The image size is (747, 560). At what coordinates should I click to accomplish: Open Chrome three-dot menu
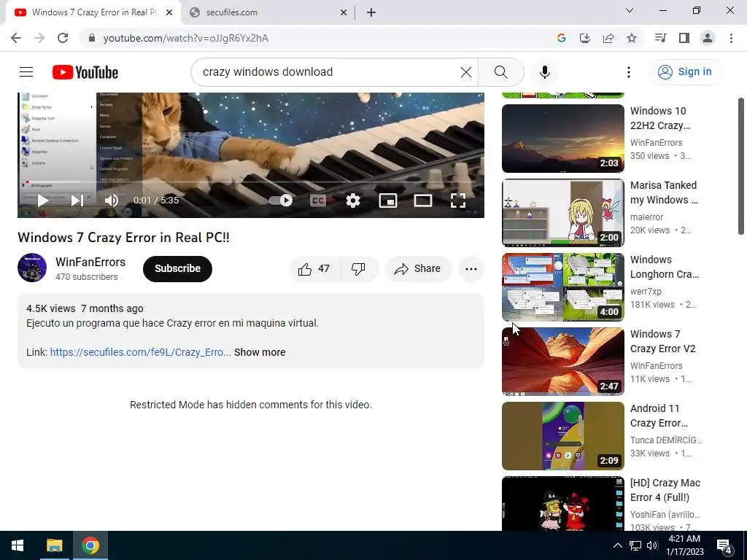point(731,38)
